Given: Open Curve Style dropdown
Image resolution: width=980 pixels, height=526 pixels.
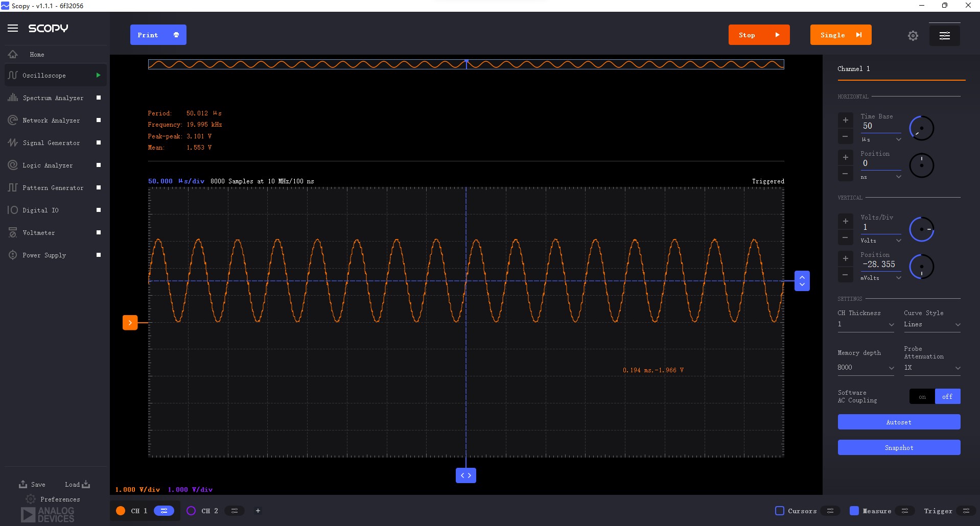Looking at the screenshot, I should [932, 325].
